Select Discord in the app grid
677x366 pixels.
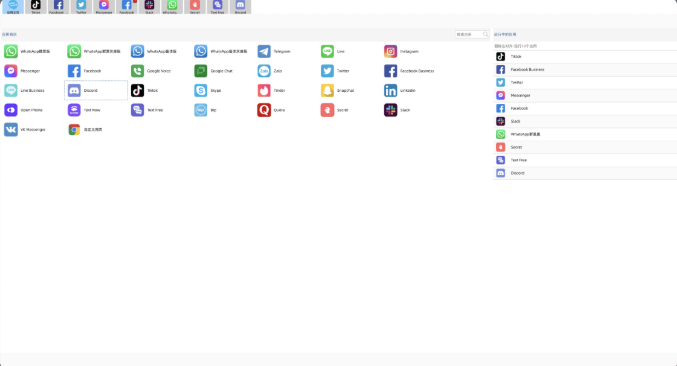pos(96,90)
